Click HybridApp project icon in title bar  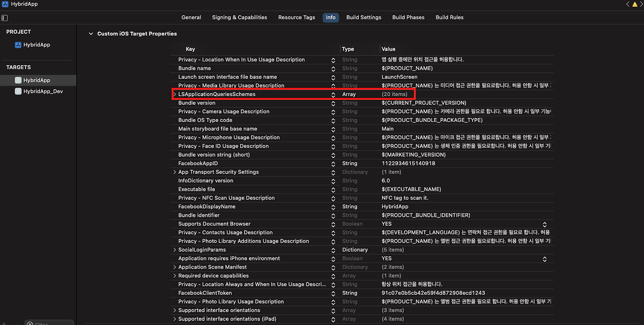(x=5, y=4)
